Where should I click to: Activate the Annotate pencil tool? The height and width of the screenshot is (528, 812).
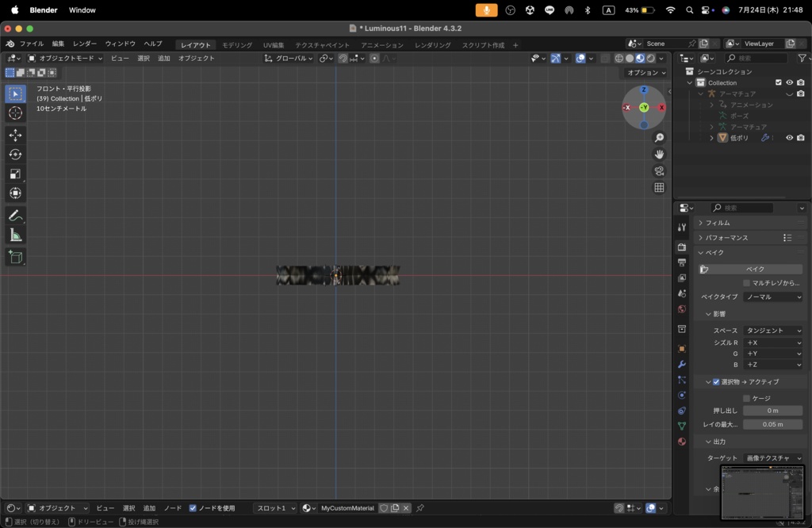tap(16, 216)
